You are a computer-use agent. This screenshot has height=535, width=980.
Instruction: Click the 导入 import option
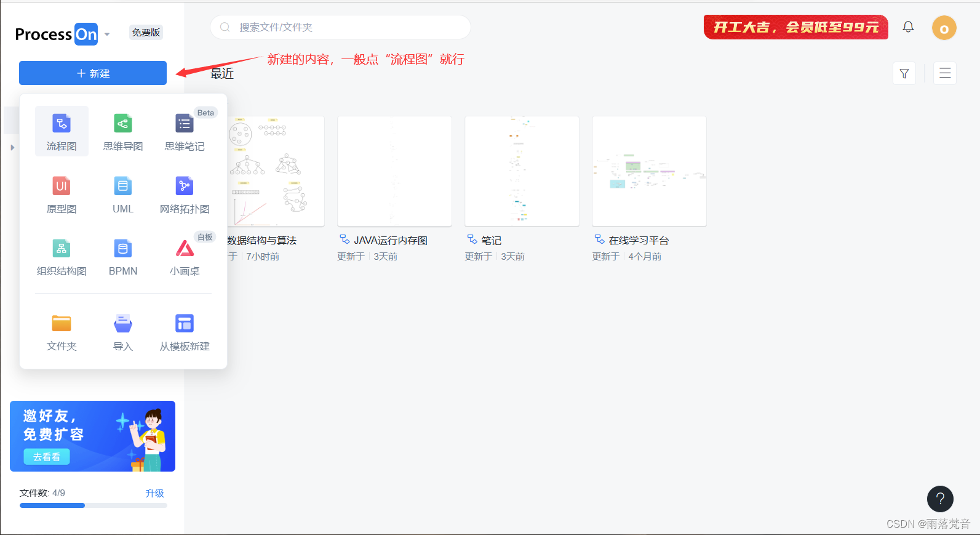pos(123,331)
